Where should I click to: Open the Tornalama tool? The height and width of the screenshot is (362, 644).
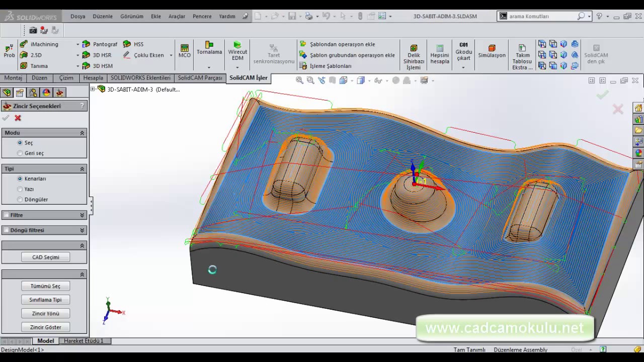[209, 48]
